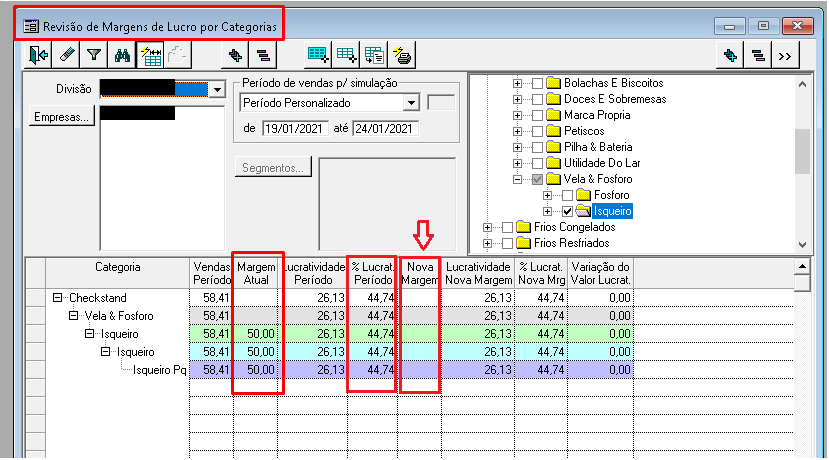The width and height of the screenshot is (829, 460).
Task: Collapse the Vela & Fosforo node in category tree
Action: (517, 179)
